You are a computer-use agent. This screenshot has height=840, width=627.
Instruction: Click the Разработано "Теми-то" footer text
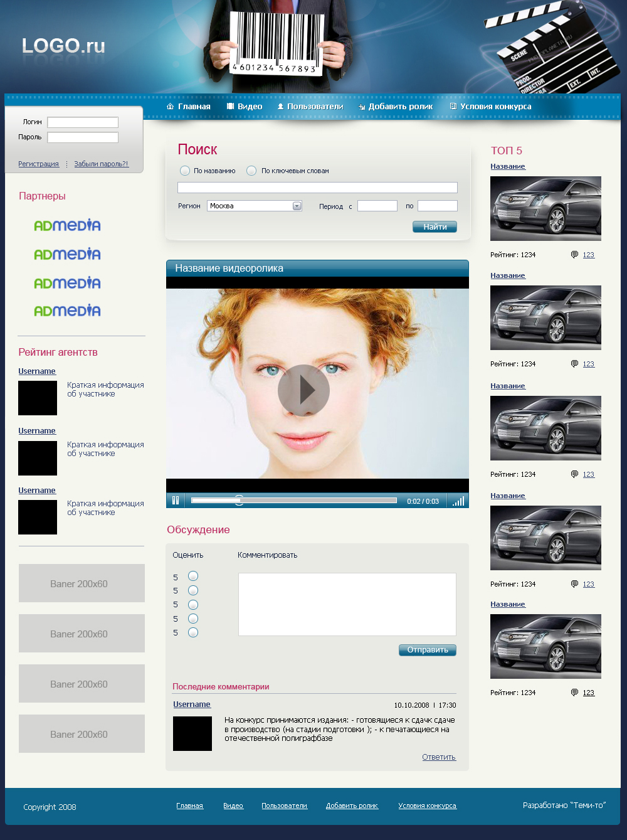point(564,805)
